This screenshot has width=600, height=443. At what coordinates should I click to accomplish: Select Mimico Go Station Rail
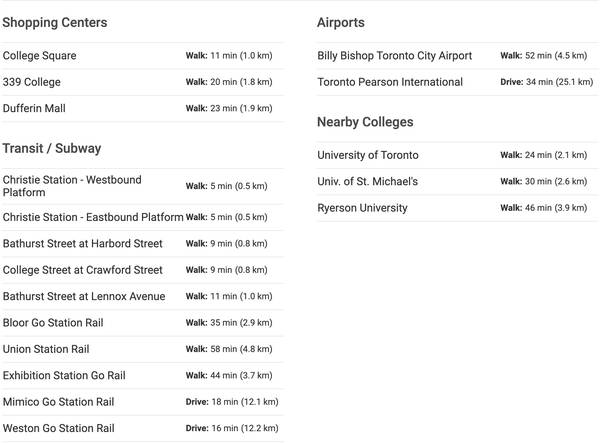point(142,402)
